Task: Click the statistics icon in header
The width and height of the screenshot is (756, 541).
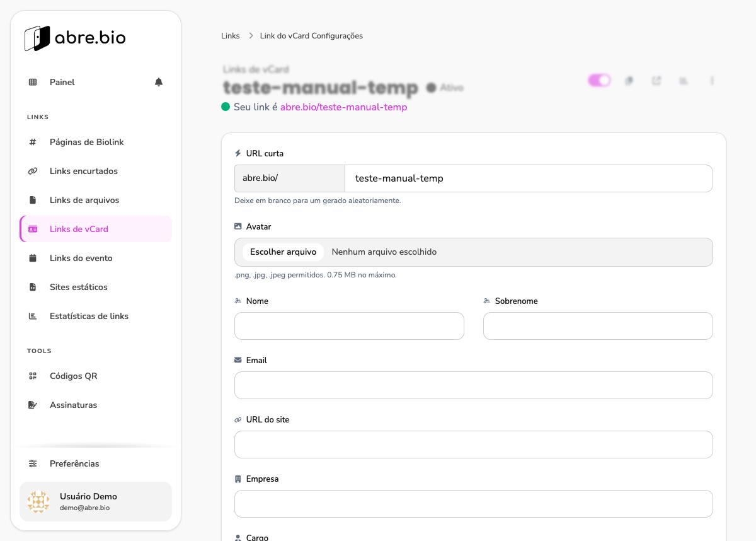Action: point(684,81)
